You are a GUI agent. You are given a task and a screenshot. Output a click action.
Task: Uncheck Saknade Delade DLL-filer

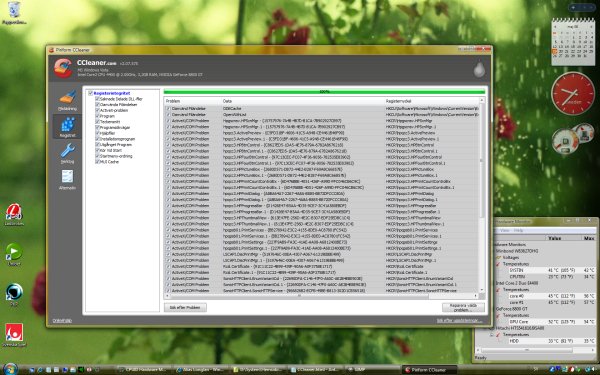point(97,99)
